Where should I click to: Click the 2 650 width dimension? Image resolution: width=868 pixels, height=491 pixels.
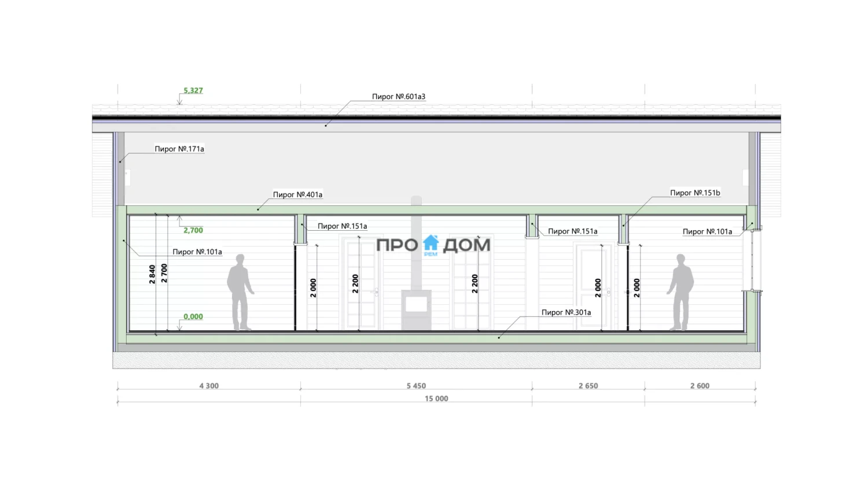click(x=588, y=386)
